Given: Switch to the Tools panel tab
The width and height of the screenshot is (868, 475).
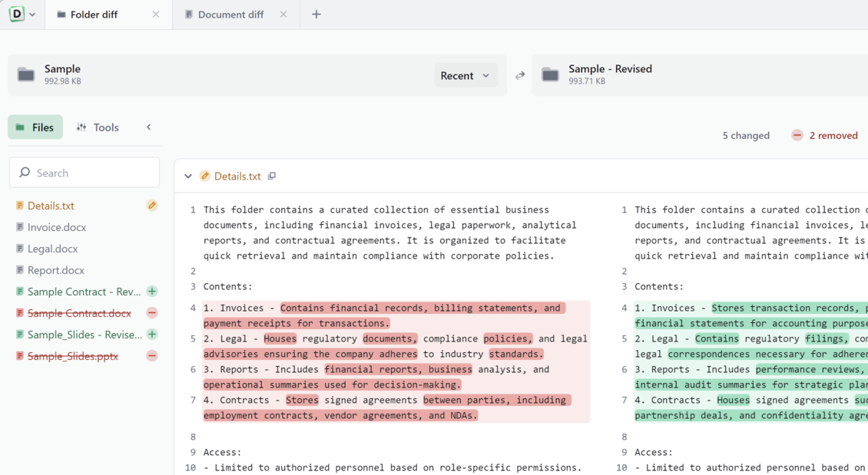Looking at the screenshot, I should (x=98, y=127).
